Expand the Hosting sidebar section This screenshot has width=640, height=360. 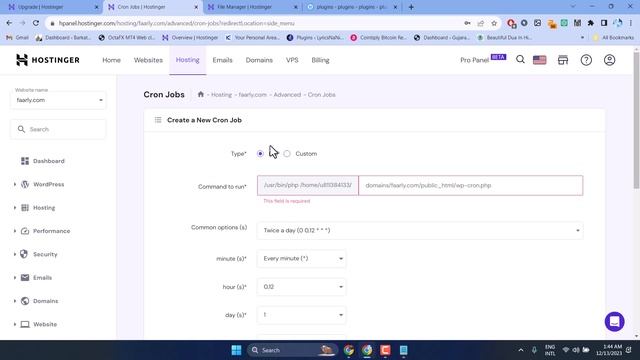15,208
